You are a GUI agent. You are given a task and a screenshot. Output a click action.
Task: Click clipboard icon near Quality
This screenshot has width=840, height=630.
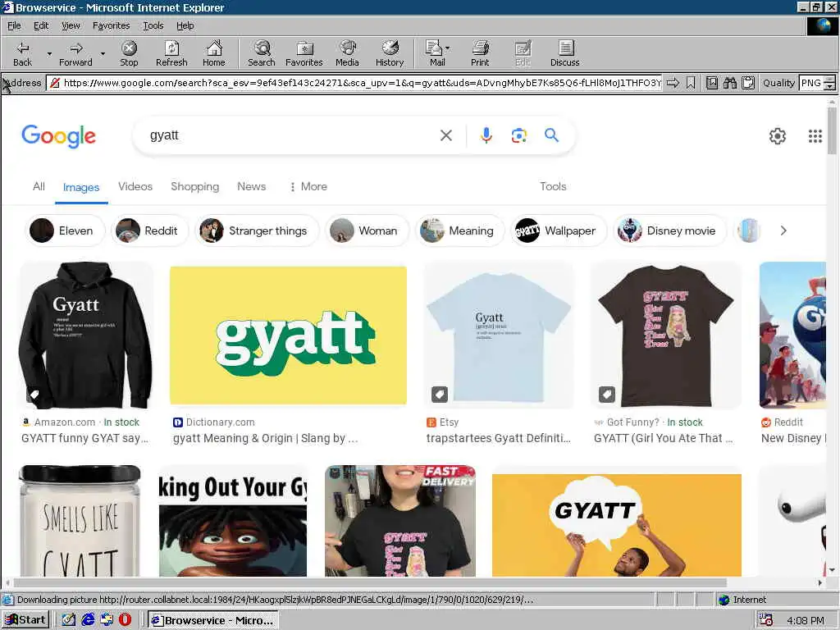pos(748,83)
